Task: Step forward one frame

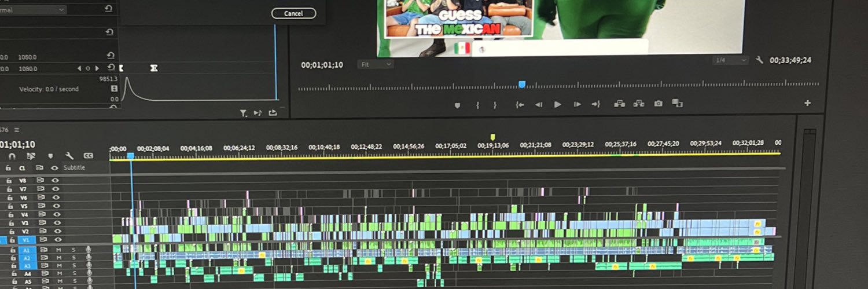Action: click(x=577, y=105)
